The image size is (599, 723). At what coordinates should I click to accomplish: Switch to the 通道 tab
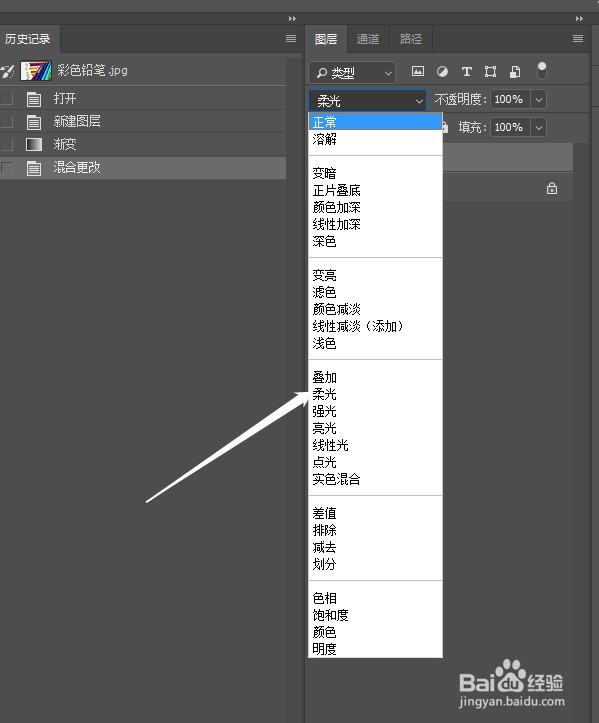point(368,39)
